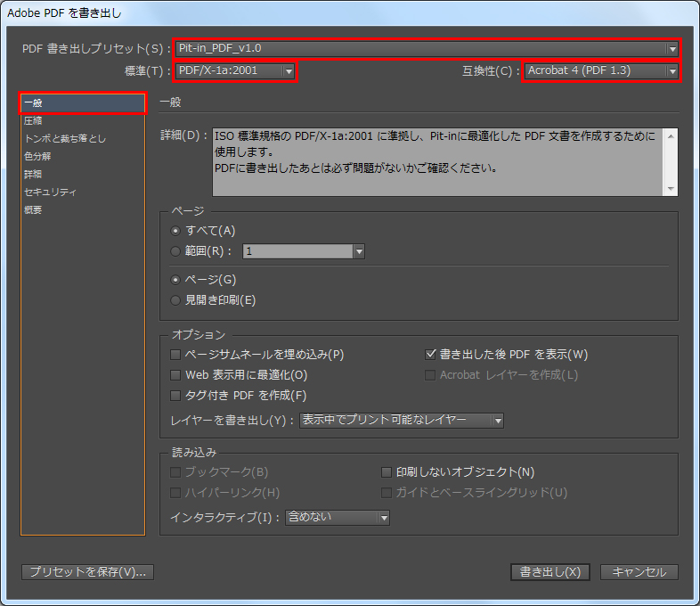Enable タグ付き PDF を作成 checkbox
Screen dimensions: 700x606
click(175, 396)
